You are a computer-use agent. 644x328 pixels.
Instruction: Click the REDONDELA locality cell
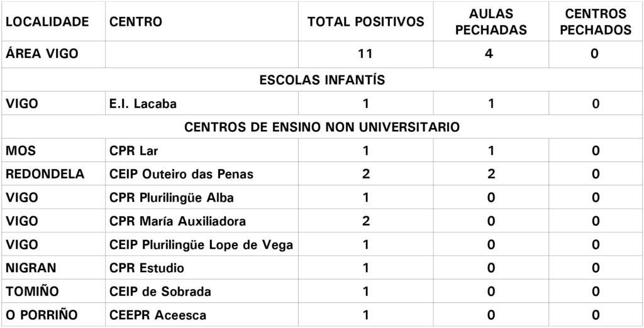pyautogui.click(x=45, y=174)
